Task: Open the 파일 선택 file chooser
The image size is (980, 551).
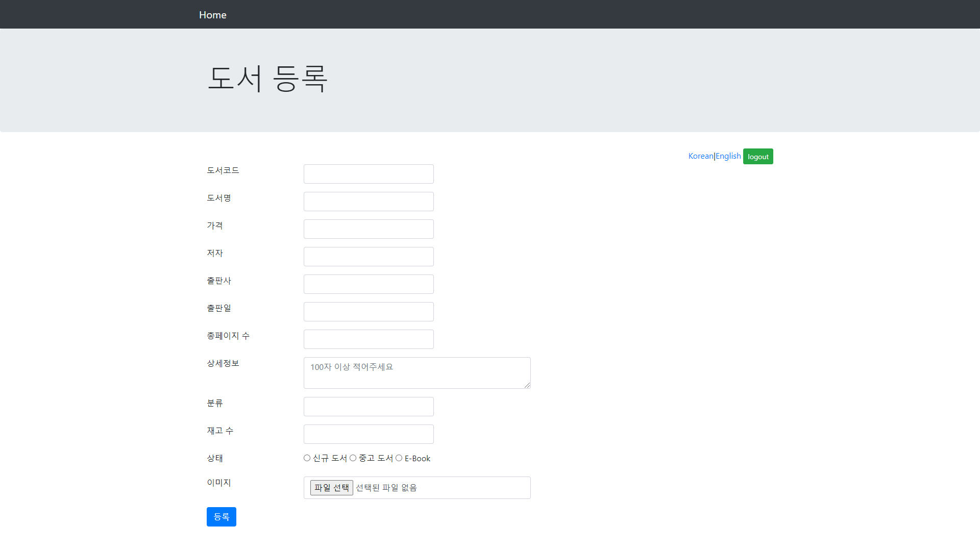Action: [x=331, y=488]
